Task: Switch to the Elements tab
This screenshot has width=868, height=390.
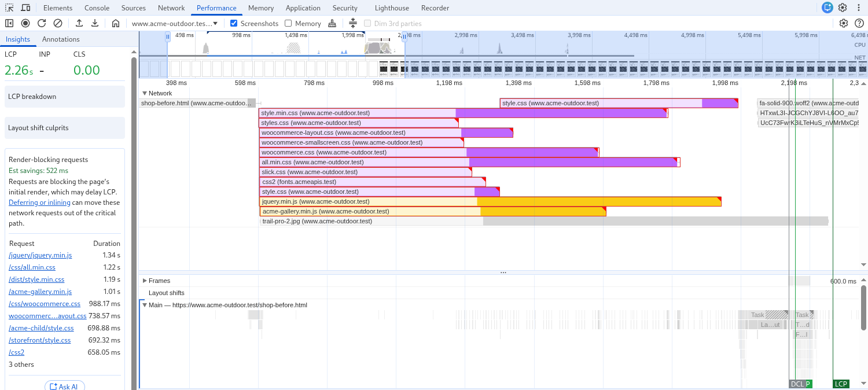Action: click(58, 8)
